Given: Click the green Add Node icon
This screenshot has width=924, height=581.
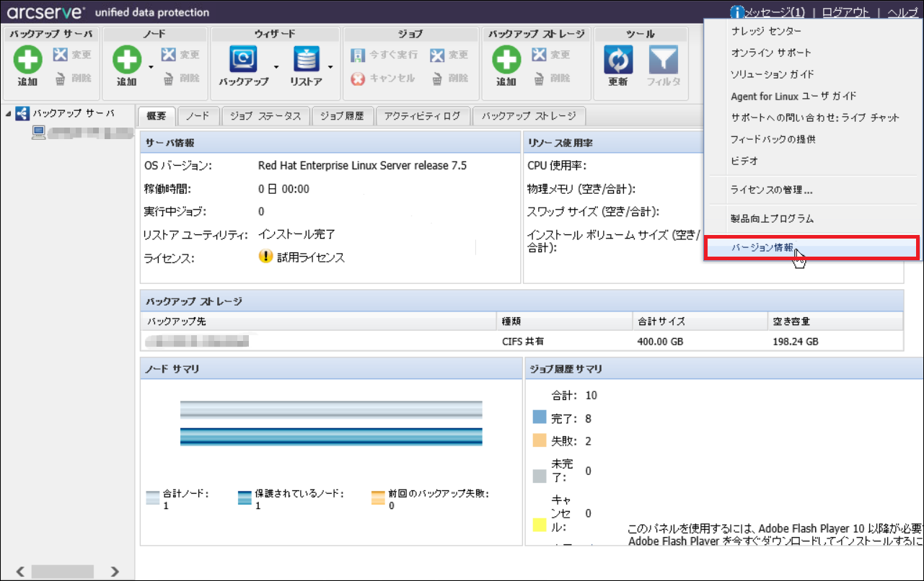Looking at the screenshot, I should click(127, 61).
